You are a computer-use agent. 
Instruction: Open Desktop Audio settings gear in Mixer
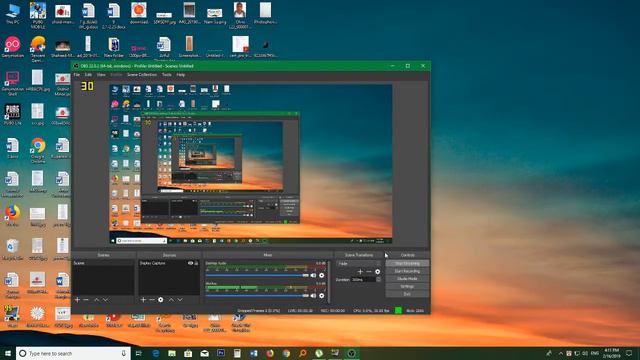(x=322, y=275)
